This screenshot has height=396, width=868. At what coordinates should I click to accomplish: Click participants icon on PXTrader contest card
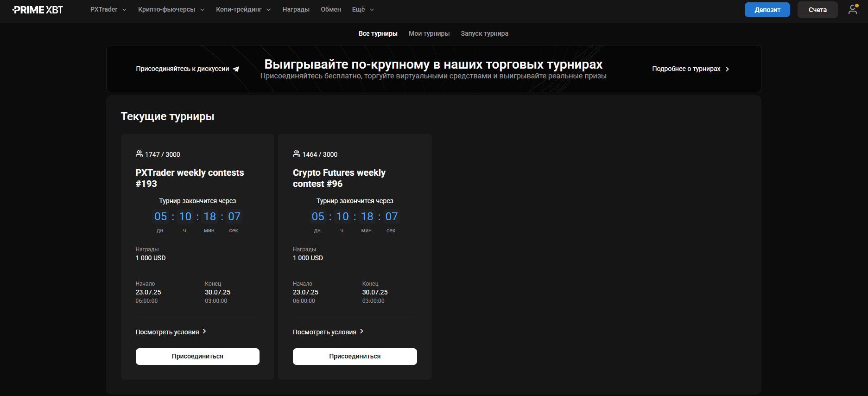(139, 153)
